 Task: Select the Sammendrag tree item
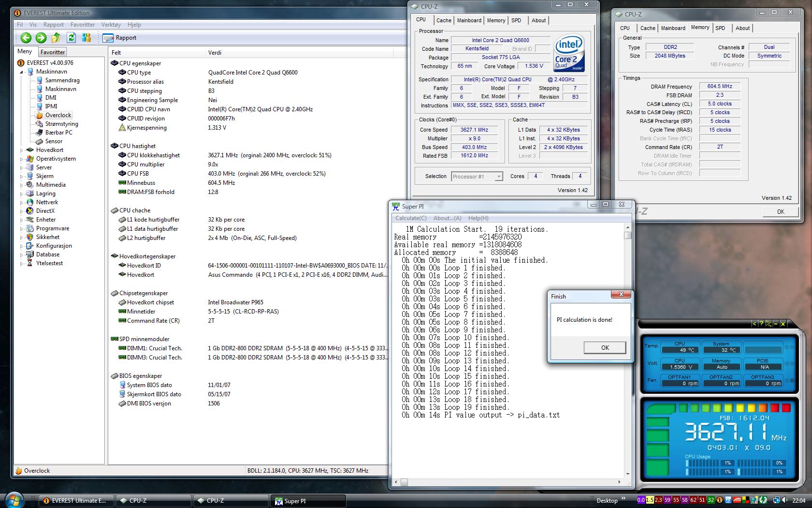58,80
